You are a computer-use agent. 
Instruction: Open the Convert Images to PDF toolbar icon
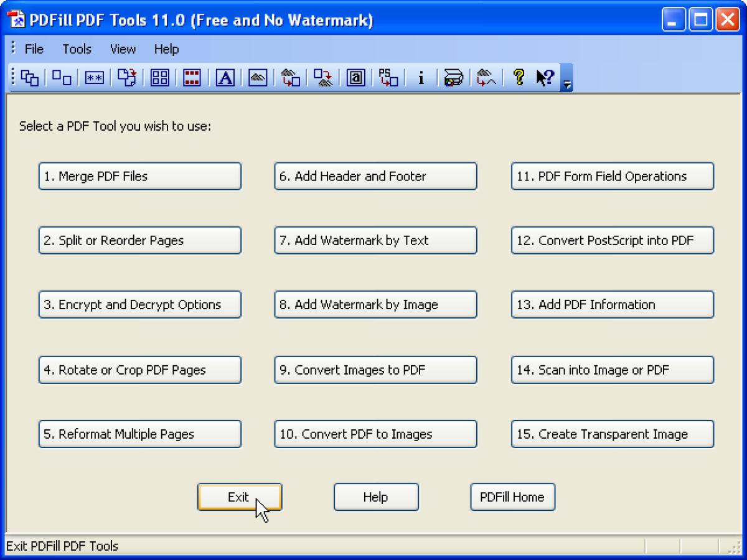point(289,77)
